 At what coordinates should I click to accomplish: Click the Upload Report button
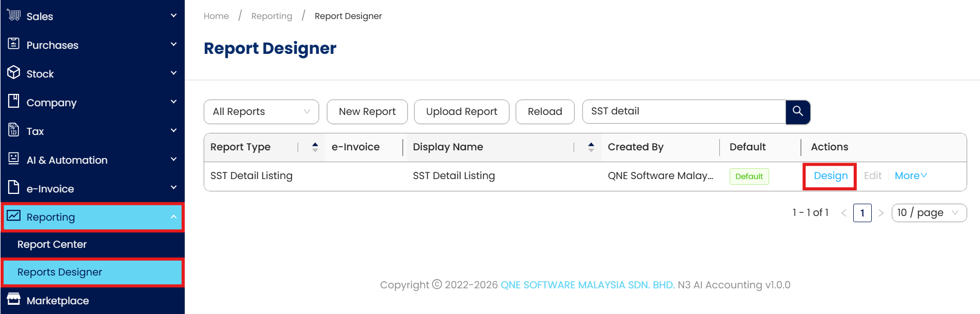461,112
